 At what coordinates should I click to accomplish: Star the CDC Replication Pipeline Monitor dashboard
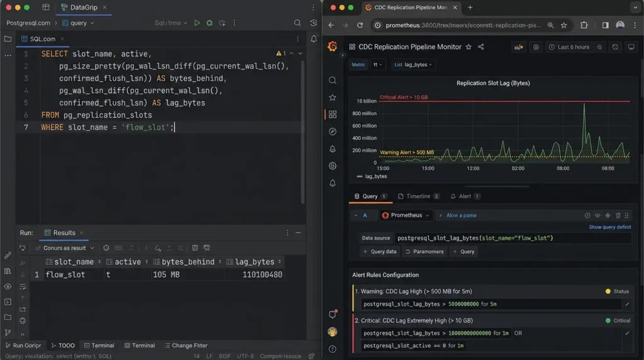(x=469, y=47)
